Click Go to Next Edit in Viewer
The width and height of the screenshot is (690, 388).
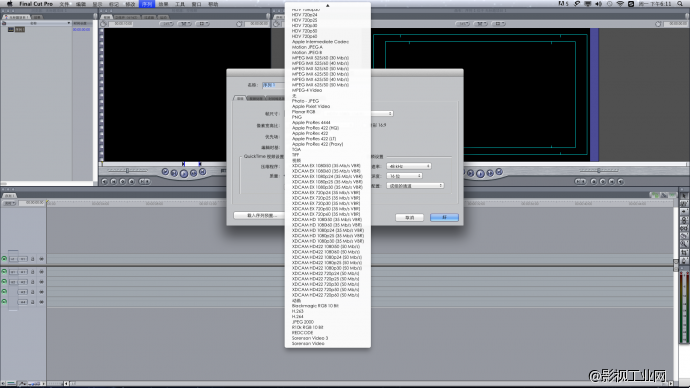(202, 172)
